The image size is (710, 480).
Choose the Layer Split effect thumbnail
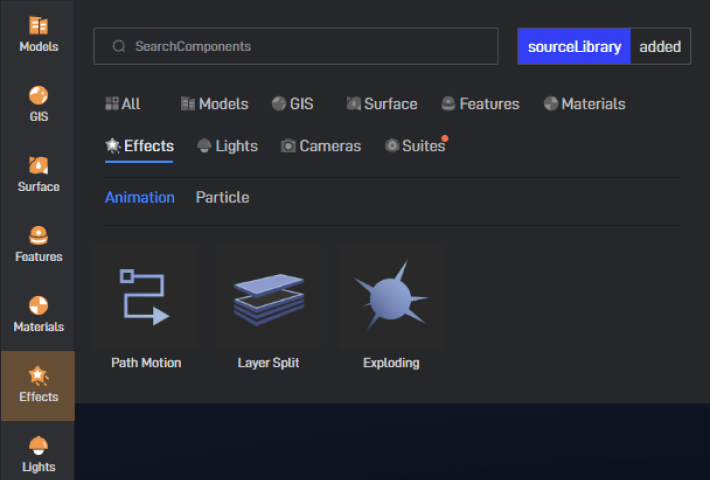click(269, 297)
